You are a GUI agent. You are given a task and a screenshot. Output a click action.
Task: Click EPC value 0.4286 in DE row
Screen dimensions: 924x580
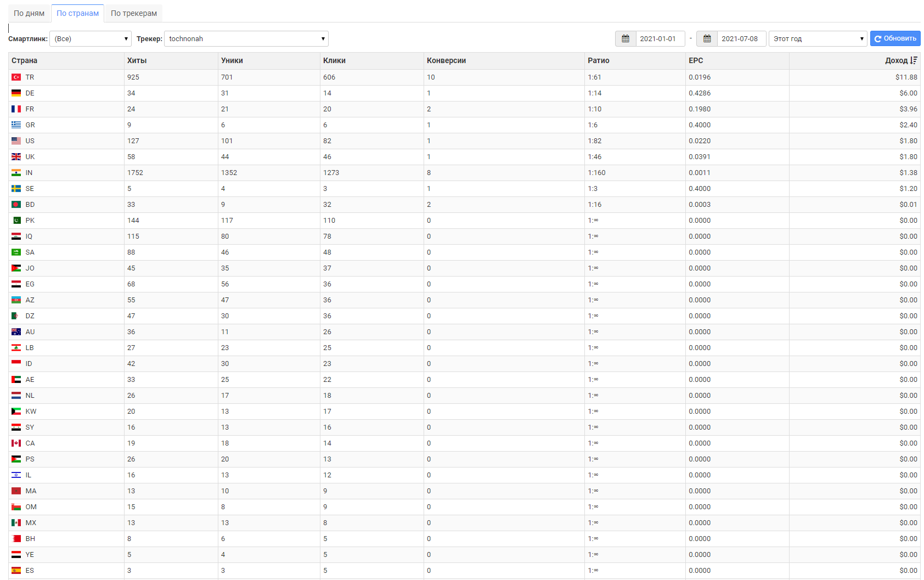click(x=700, y=93)
